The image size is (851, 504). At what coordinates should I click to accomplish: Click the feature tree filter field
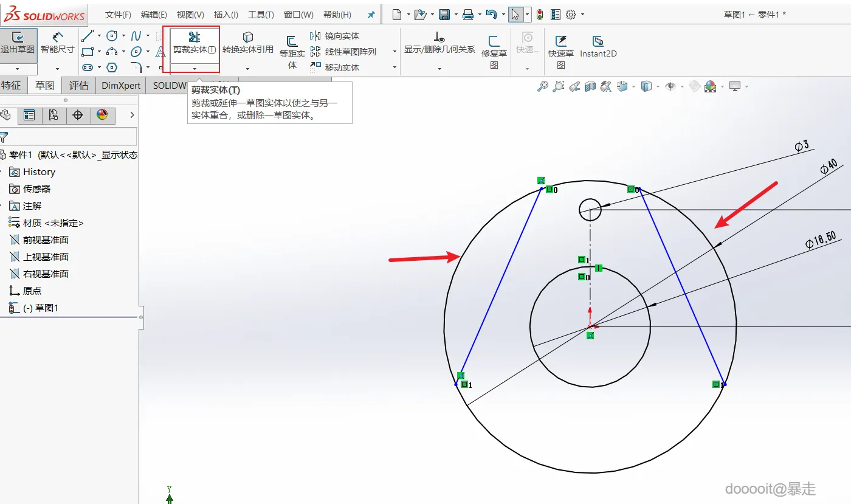point(69,137)
